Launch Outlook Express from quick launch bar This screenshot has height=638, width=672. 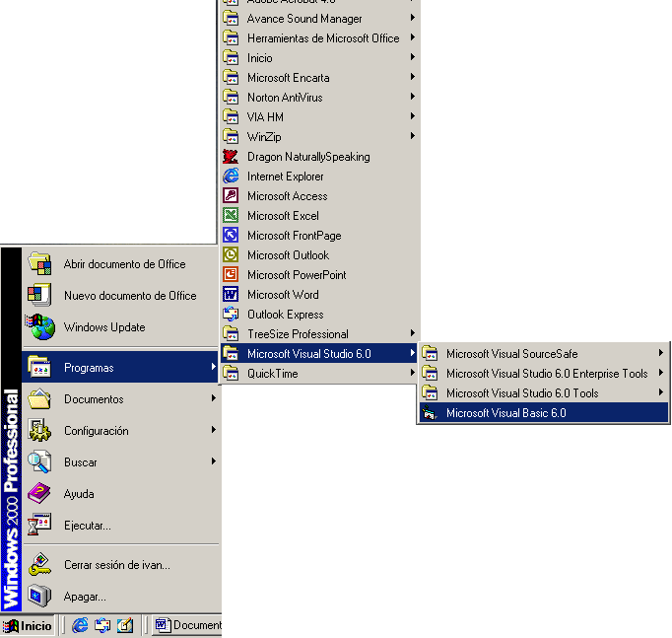(x=102, y=625)
